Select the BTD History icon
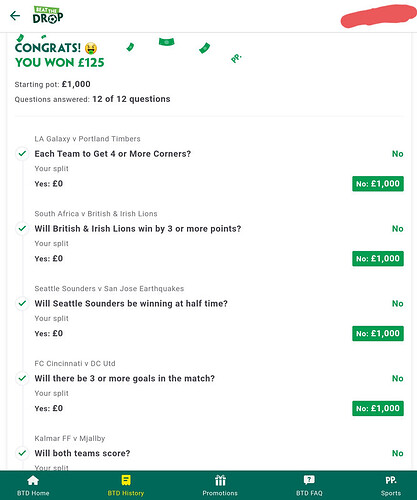This screenshot has width=417, height=500. click(126, 480)
